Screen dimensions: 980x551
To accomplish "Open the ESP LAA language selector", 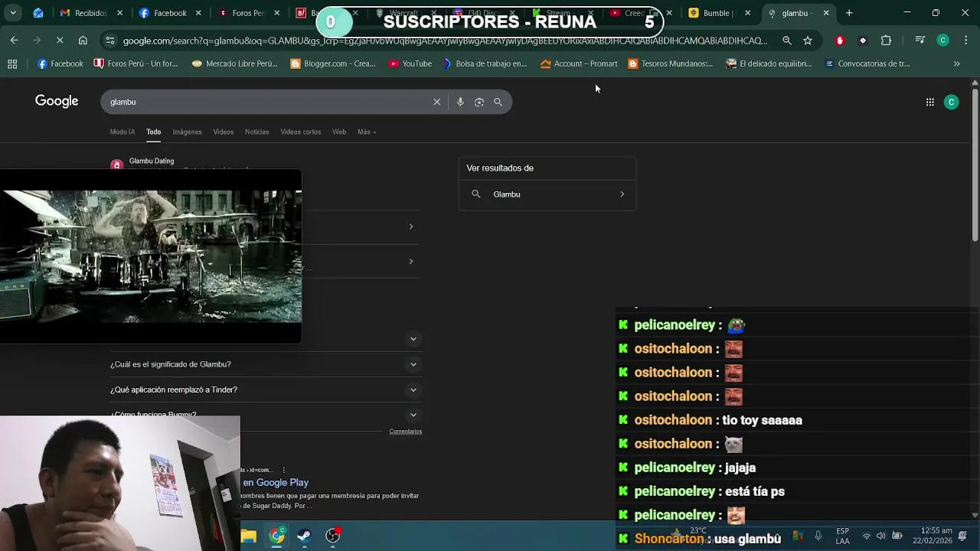I will [842, 535].
